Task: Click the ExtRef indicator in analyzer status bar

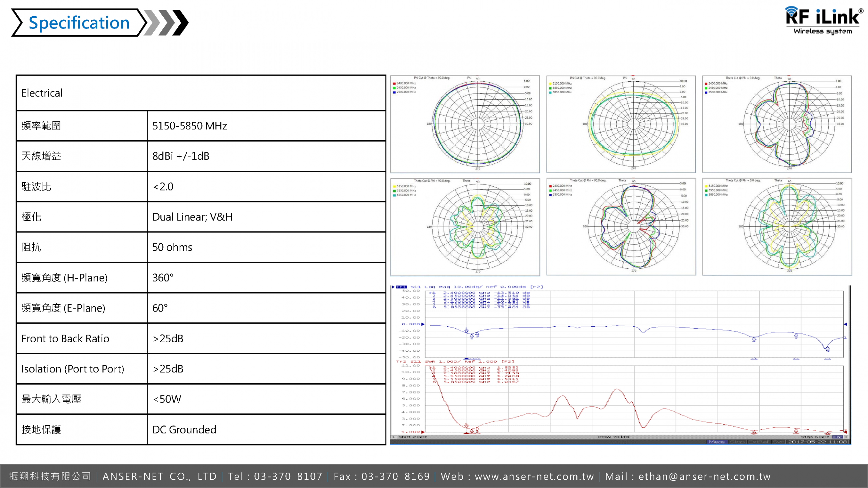Action: point(759,442)
